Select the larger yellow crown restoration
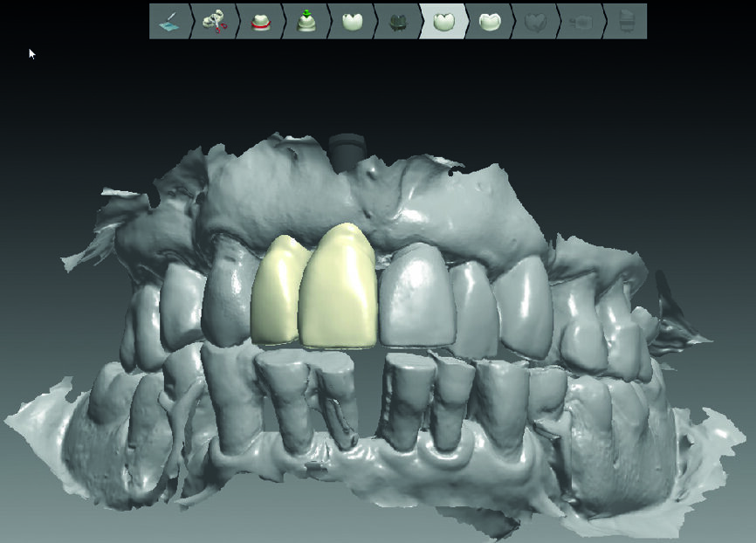756x543 pixels. point(338,288)
